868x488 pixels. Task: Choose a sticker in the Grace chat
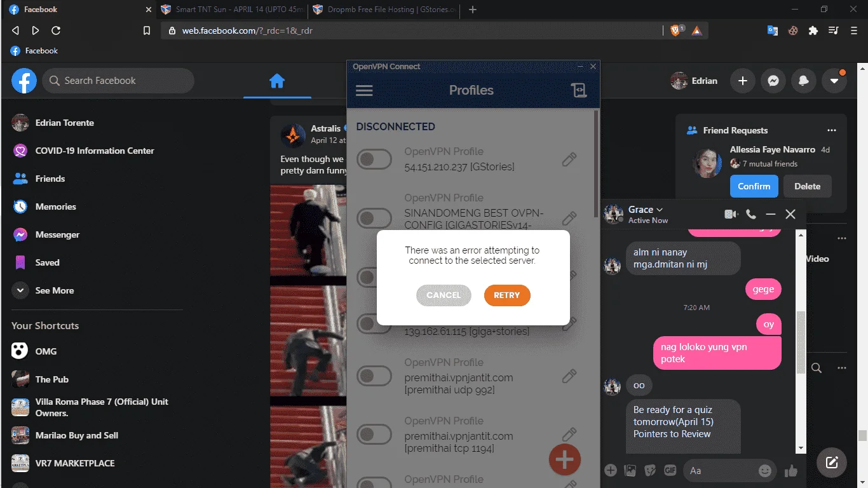[650, 471]
